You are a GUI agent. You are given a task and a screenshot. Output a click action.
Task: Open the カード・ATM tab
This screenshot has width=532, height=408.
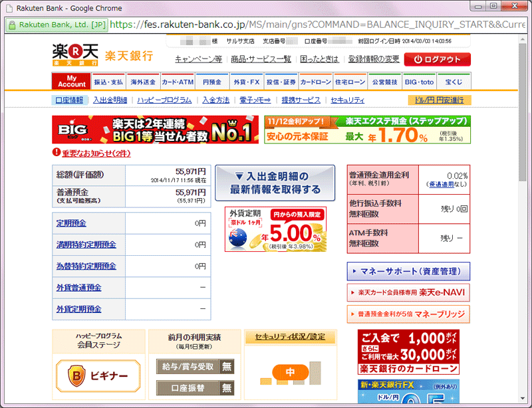178,82
